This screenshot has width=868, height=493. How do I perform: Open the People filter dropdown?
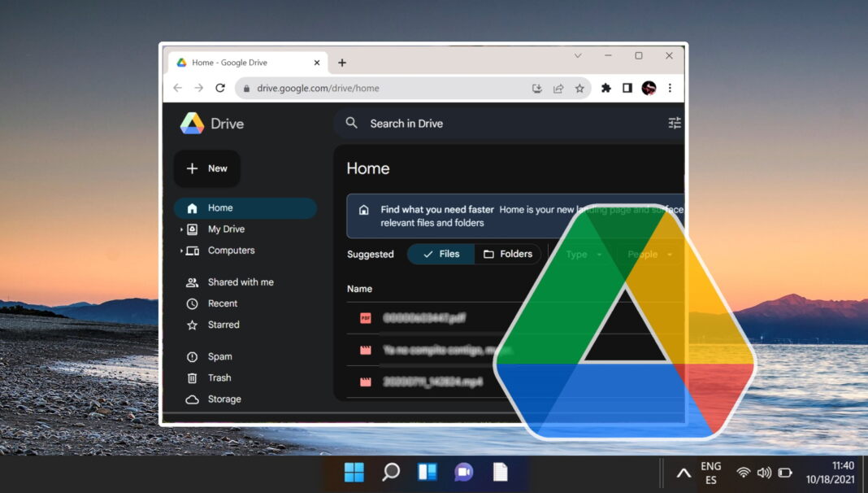point(649,255)
